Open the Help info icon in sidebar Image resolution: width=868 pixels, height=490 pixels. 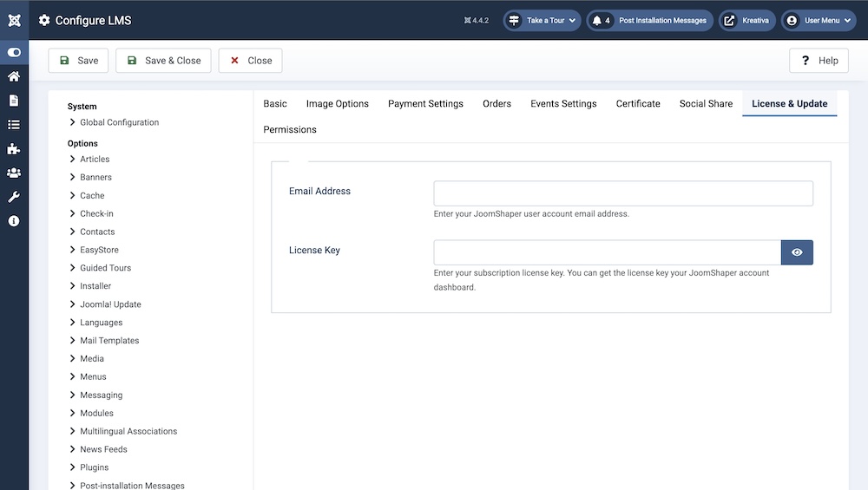click(14, 221)
